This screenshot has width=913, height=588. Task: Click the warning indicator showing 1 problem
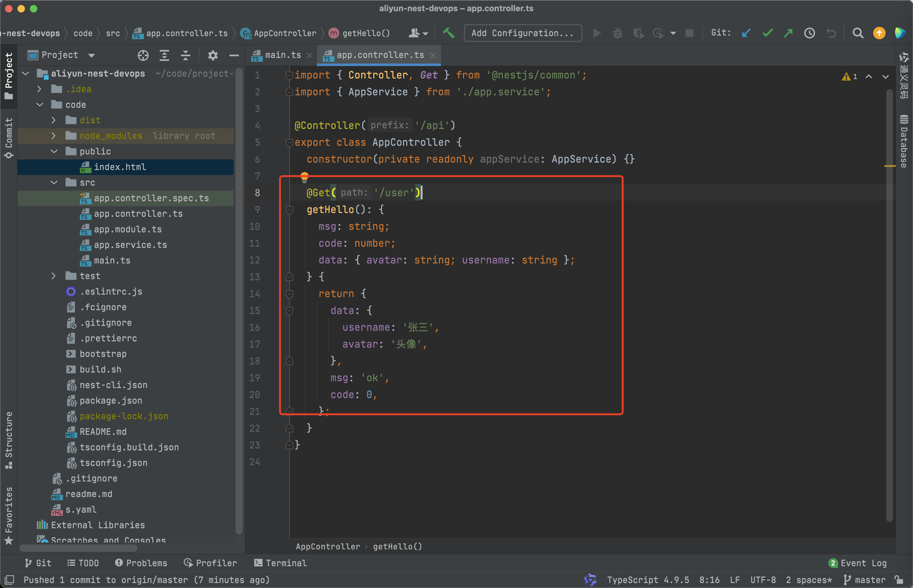(849, 77)
